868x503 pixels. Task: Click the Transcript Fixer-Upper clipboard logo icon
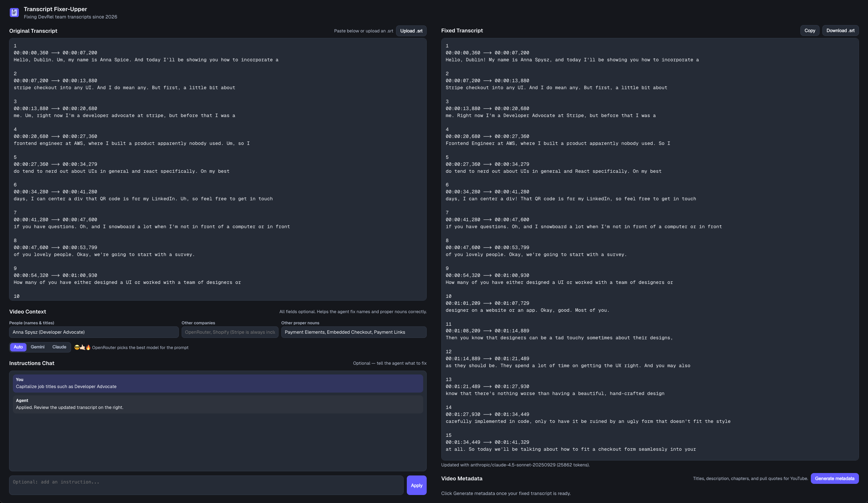coord(14,13)
